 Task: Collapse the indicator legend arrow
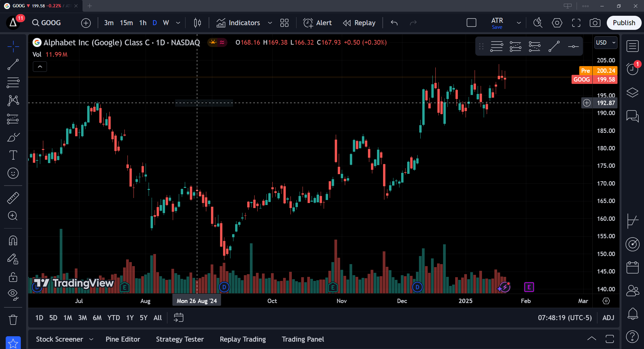(40, 67)
